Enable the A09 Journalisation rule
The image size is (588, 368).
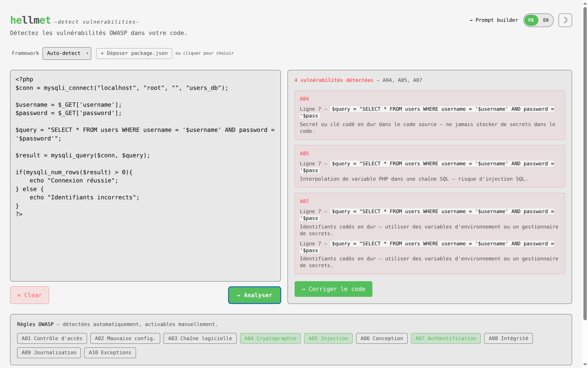[x=49, y=352]
